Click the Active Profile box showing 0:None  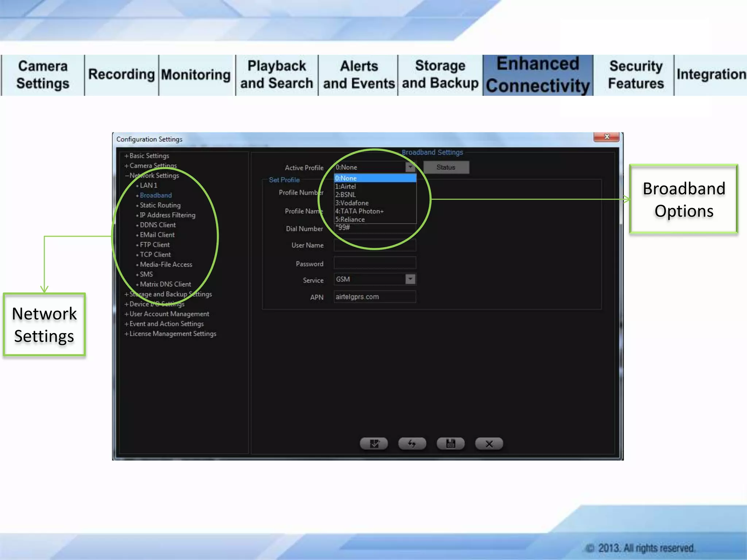coord(375,167)
